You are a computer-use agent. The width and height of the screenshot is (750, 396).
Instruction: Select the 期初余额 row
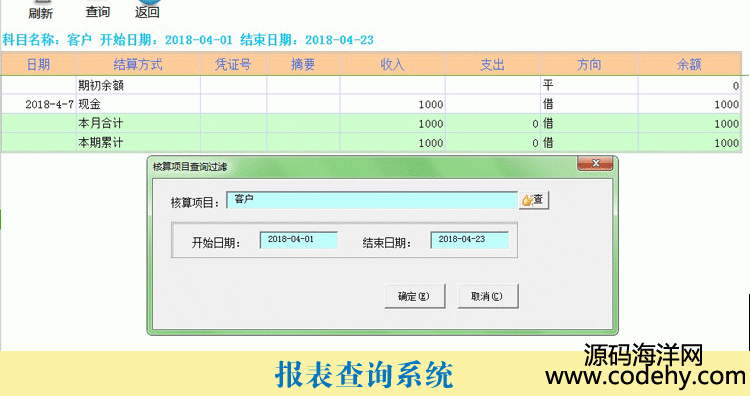371,86
